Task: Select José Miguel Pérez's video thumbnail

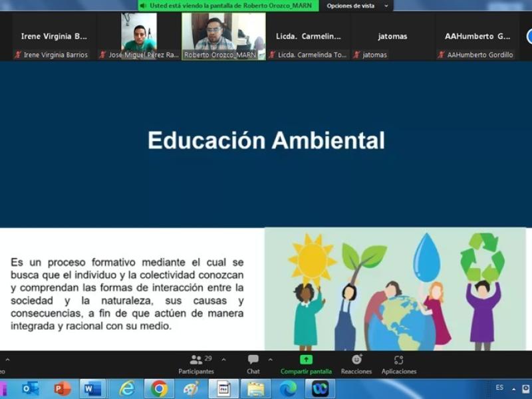Action: point(139,37)
